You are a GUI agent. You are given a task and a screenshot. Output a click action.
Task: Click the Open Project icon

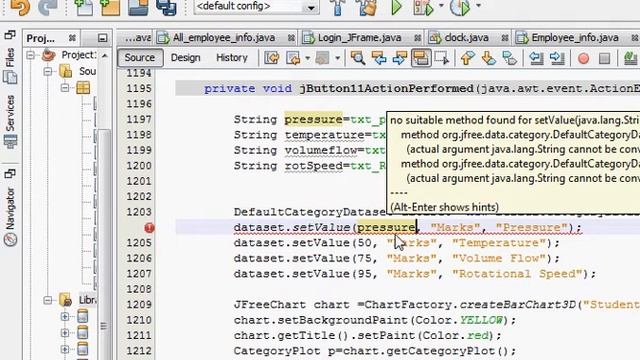[138, 7]
